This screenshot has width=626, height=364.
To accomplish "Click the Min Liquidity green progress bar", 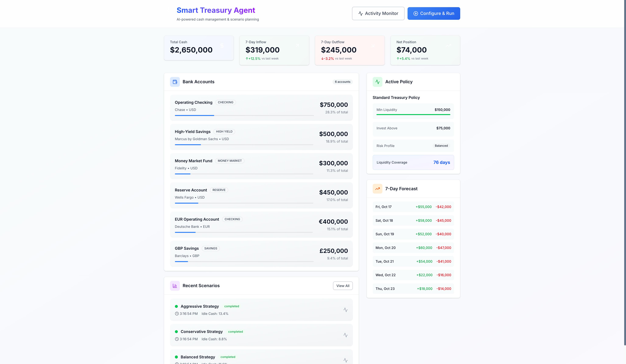I will pyautogui.click(x=413, y=114).
